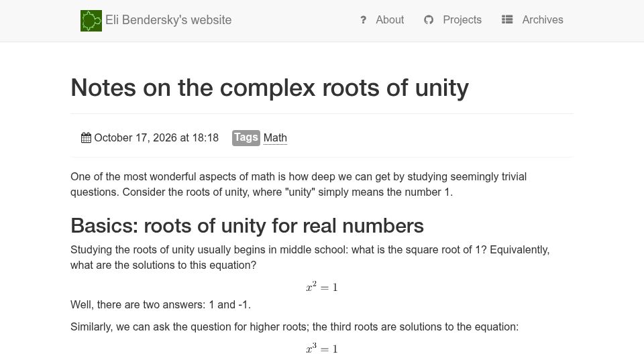Click the article title heading
Viewport: 644px width, 362px height.
tap(270, 87)
